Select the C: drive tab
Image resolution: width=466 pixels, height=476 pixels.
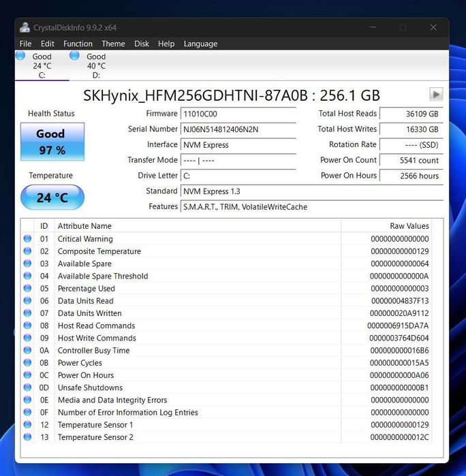click(x=42, y=65)
